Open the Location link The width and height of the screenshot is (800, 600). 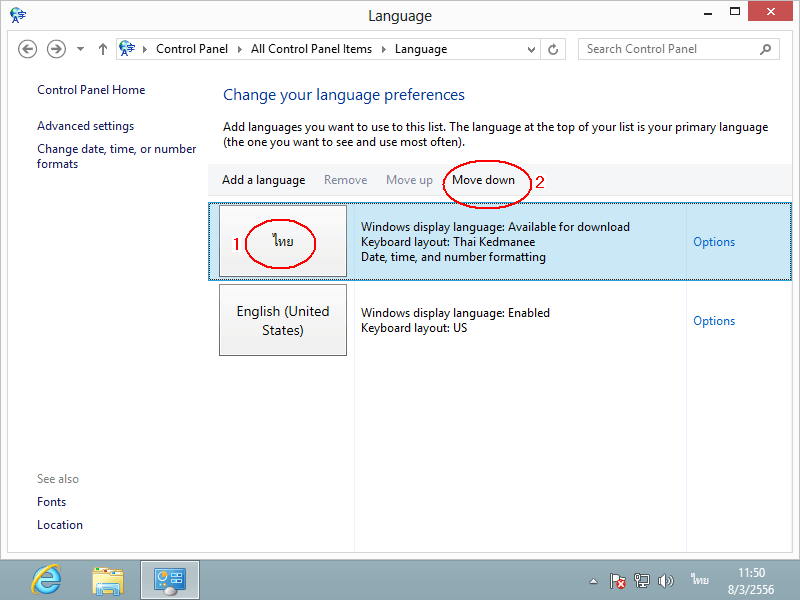pyautogui.click(x=60, y=525)
